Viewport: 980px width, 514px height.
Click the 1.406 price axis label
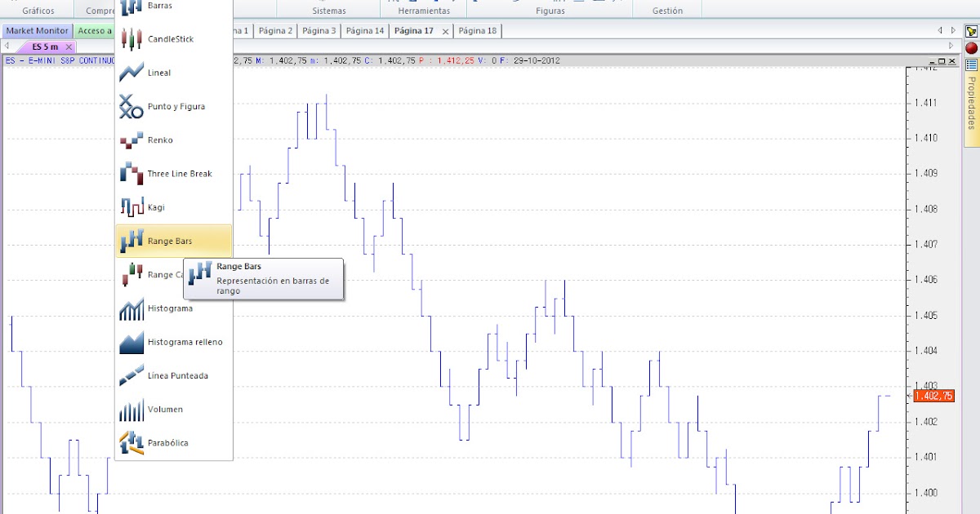[928, 280]
